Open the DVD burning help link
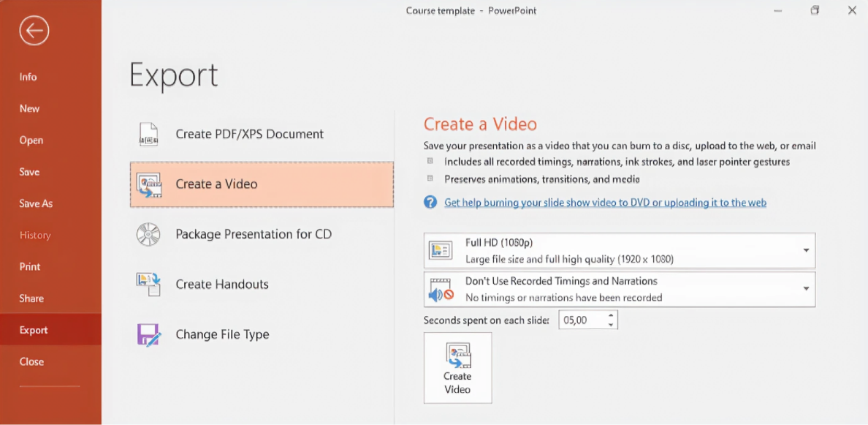Screen dimensions: 868x425 click(606, 202)
